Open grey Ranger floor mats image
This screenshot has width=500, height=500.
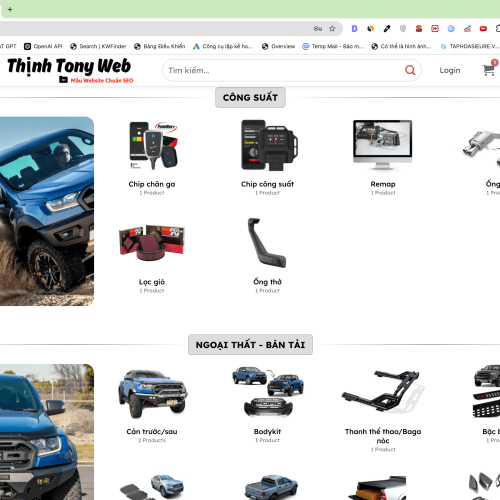[x=152, y=487]
